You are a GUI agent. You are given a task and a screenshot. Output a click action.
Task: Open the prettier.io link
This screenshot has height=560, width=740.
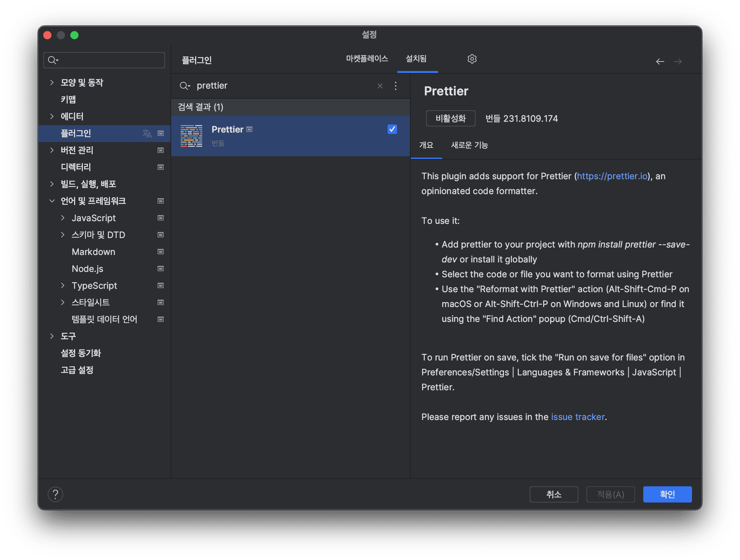point(612,176)
